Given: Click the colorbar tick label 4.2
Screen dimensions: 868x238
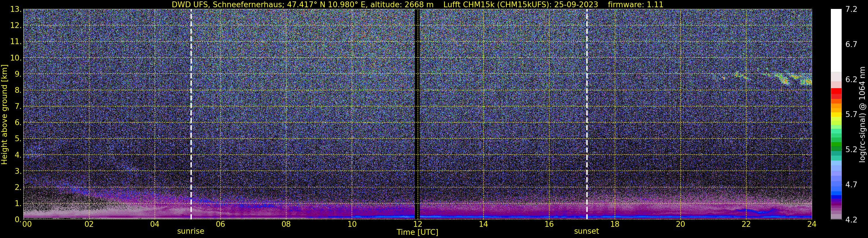Looking at the screenshot, I should (851, 220).
